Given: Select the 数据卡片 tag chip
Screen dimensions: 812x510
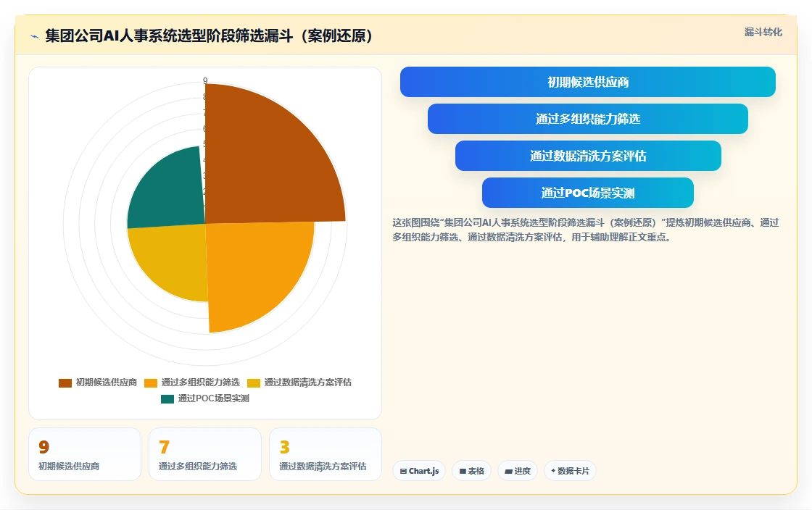Looking at the screenshot, I should click(570, 471).
